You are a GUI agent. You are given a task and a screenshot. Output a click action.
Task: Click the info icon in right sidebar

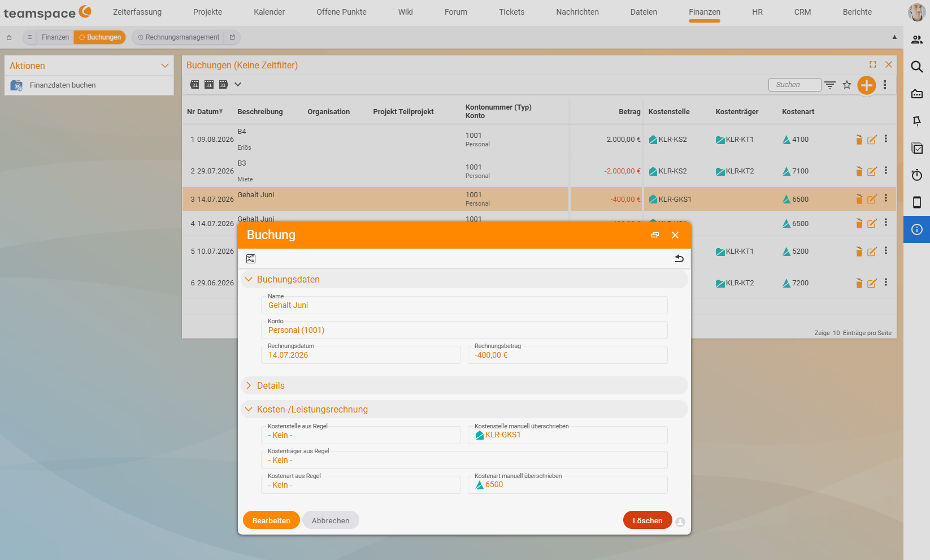point(917,229)
